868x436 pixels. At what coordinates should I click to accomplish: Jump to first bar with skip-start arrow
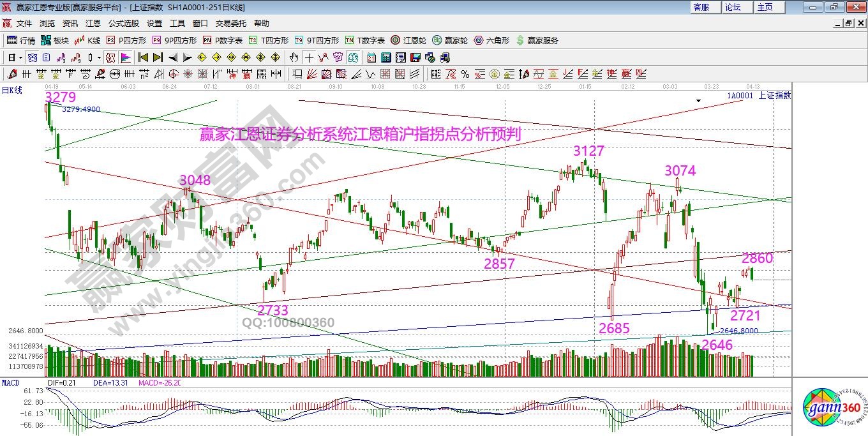(143, 57)
